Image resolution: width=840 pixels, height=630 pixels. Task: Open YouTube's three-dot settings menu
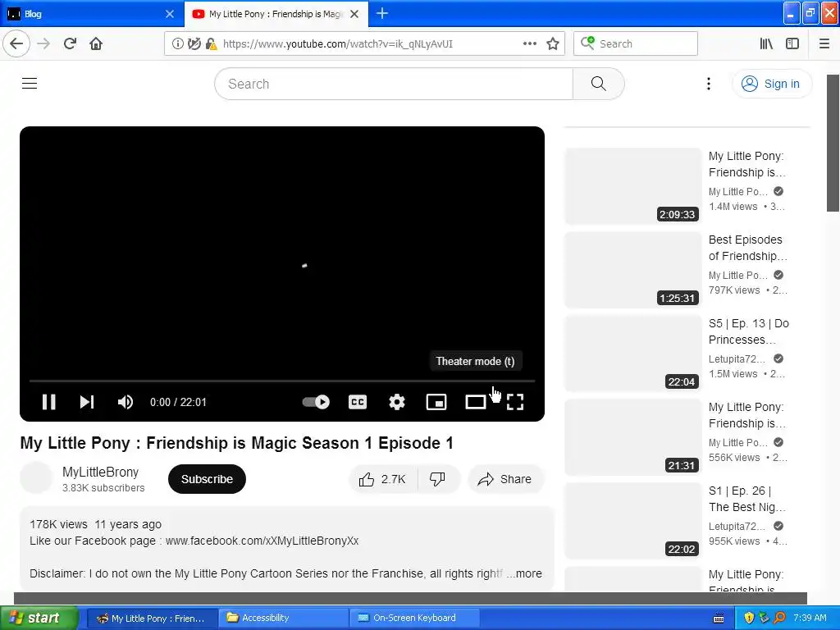pos(708,84)
